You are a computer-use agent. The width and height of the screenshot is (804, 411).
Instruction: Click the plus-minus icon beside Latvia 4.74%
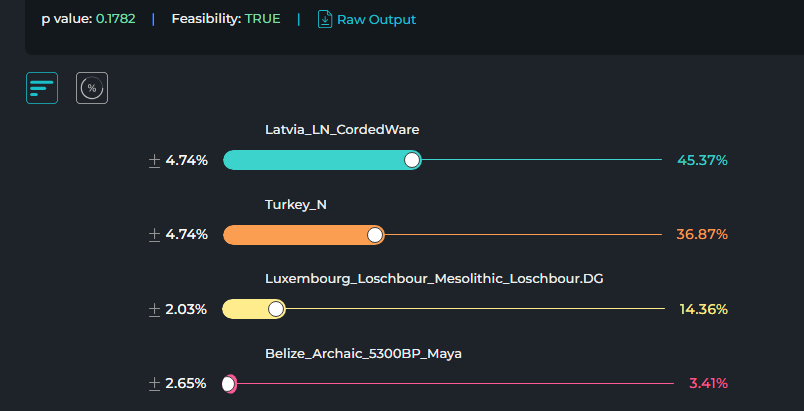tap(154, 161)
